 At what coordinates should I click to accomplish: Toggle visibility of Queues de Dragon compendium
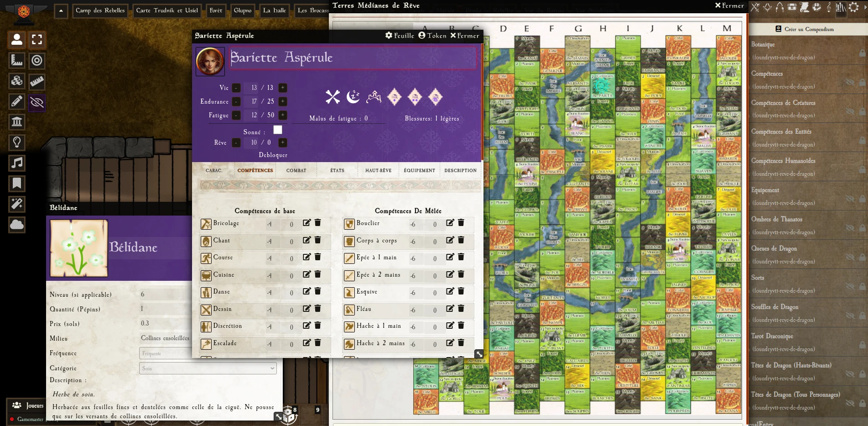click(850, 257)
